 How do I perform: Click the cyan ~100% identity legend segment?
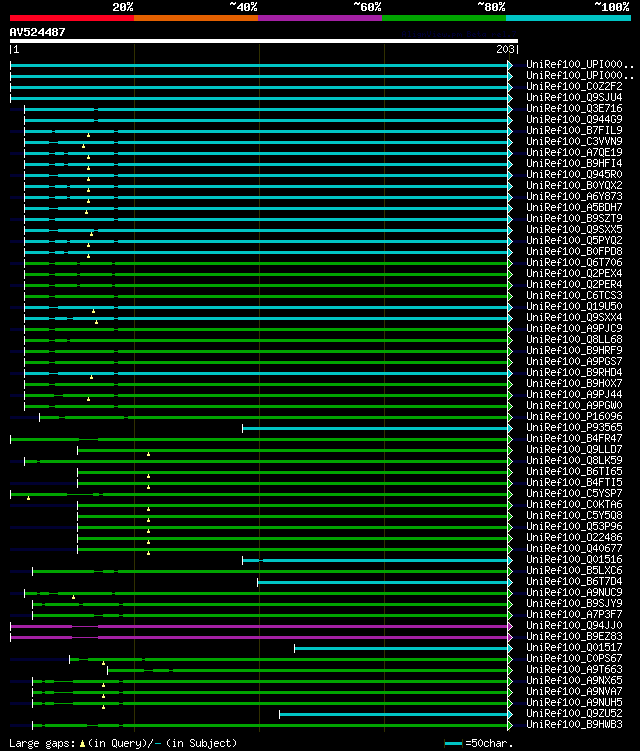568,18
